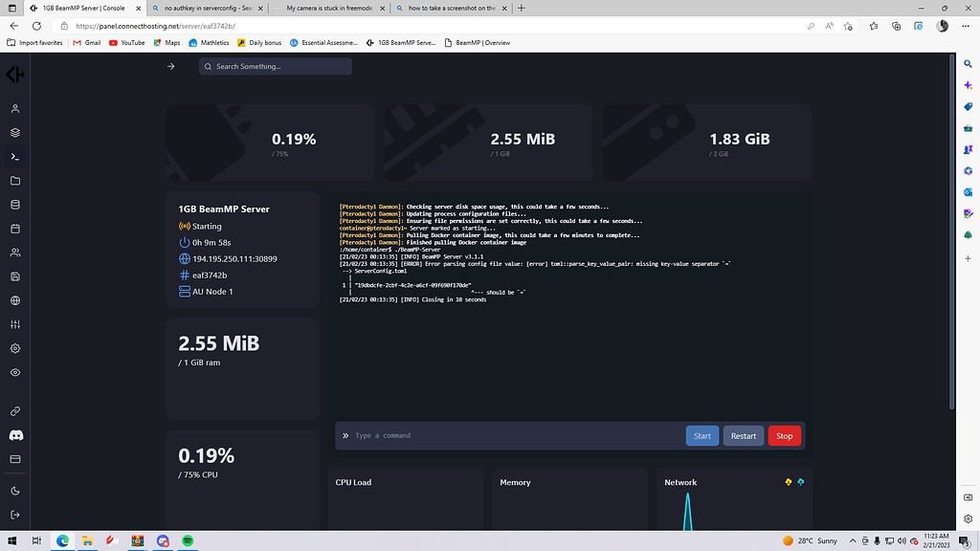Open the network globe icon in sidebar
The height and width of the screenshot is (551, 980).
[15, 300]
